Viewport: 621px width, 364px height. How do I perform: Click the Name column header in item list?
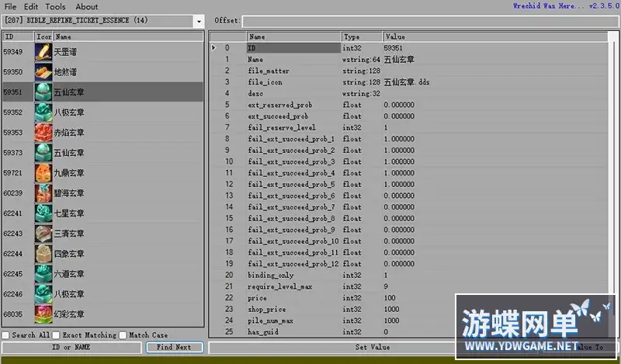(x=128, y=36)
